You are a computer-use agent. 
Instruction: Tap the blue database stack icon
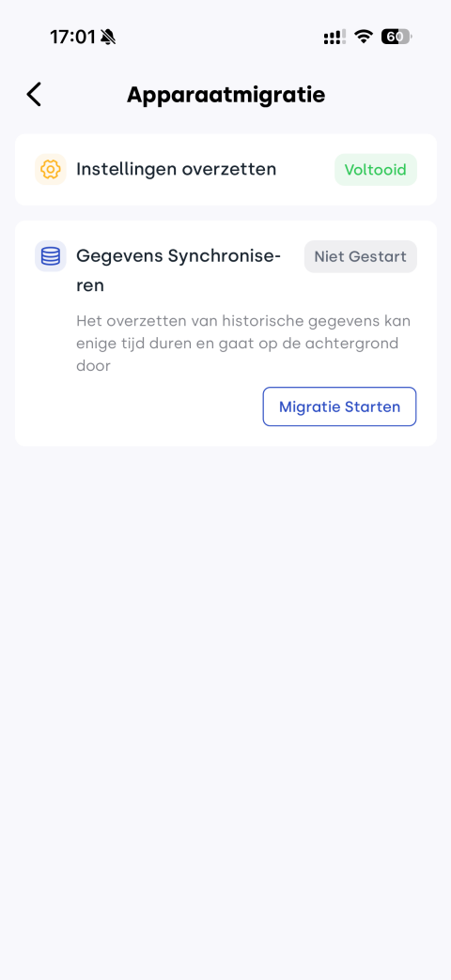click(x=51, y=256)
